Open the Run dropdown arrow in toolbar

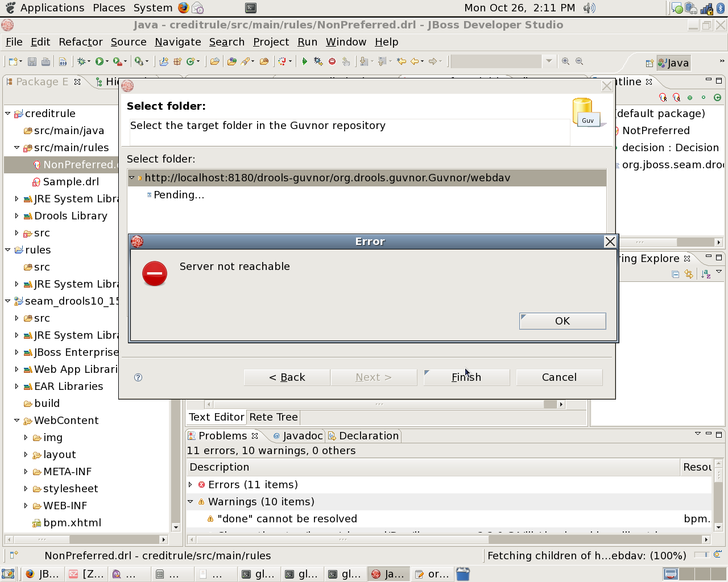pos(107,61)
